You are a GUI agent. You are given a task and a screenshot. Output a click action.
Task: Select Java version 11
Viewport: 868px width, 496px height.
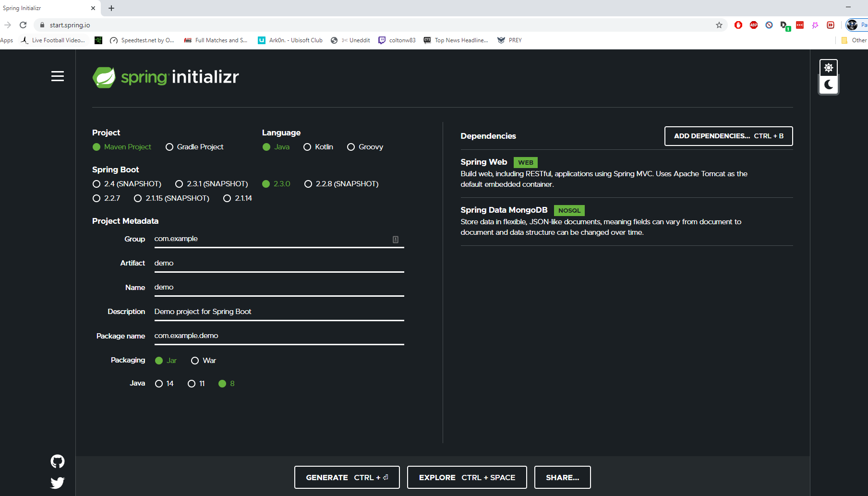(x=196, y=384)
